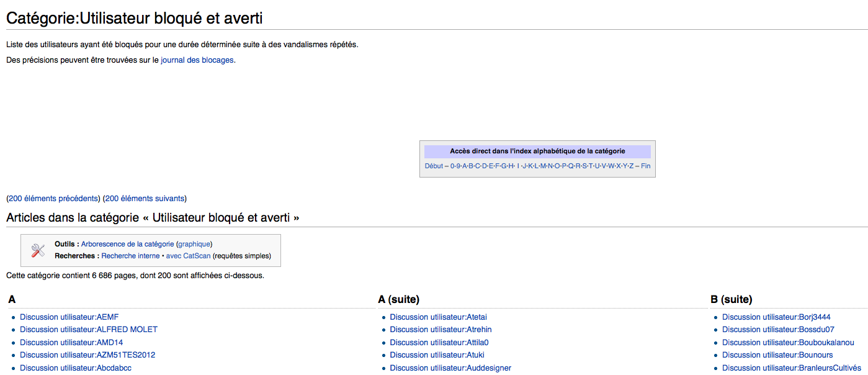Click the Recherche interne link
The image size is (868, 375).
click(x=130, y=256)
